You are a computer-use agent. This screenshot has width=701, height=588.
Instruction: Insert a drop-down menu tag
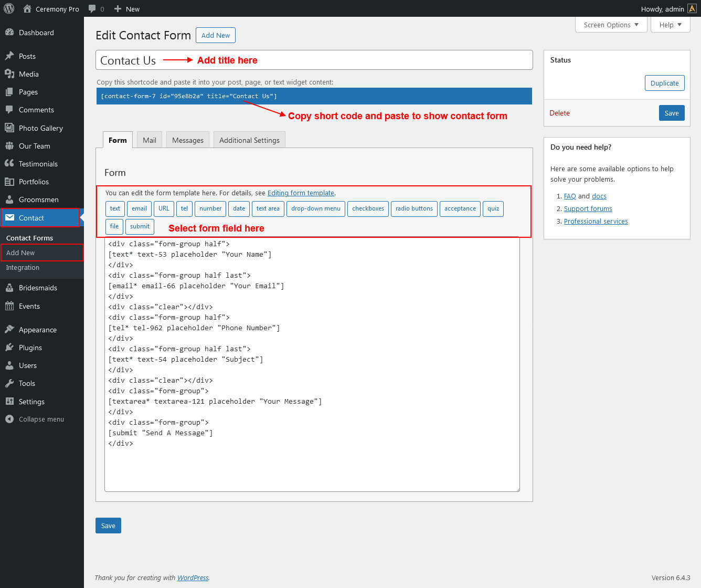coord(316,208)
